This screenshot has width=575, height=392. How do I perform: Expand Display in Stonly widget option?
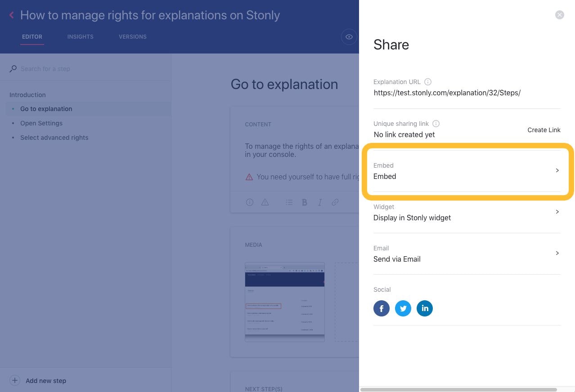pos(467,212)
